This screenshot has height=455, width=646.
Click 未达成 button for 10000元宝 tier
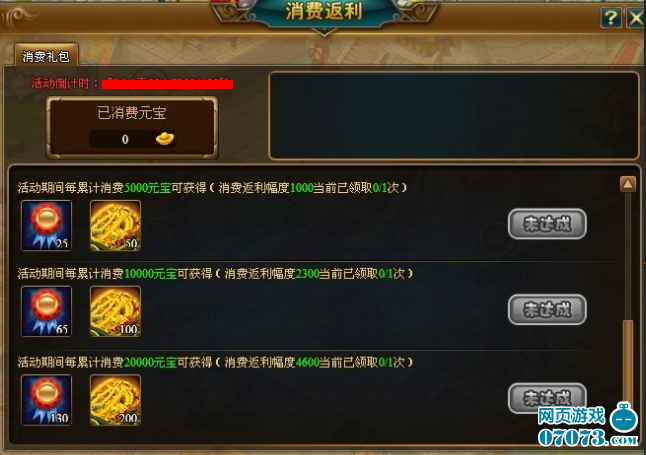click(x=547, y=310)
